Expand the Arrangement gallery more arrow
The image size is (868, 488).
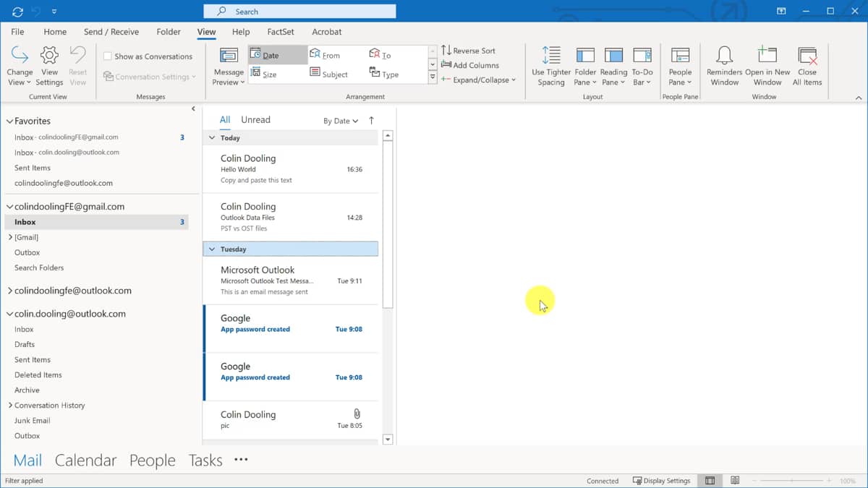433,77
